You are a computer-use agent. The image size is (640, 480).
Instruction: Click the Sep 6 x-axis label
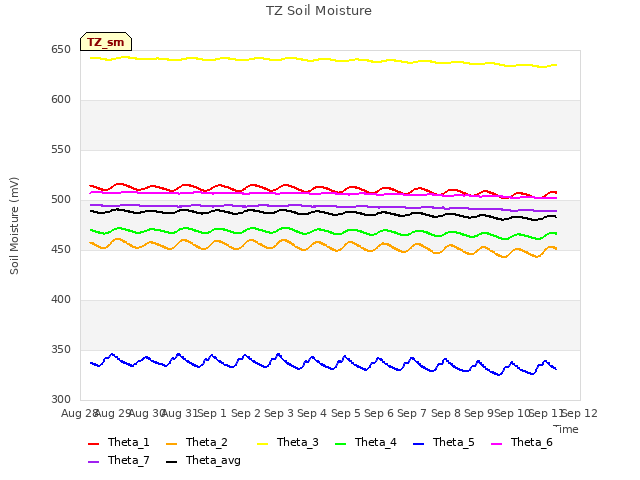coord(379,413)
